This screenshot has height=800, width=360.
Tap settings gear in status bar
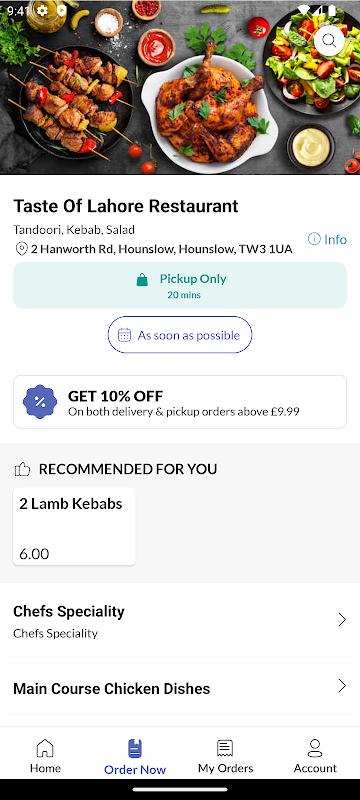(43, 11)
